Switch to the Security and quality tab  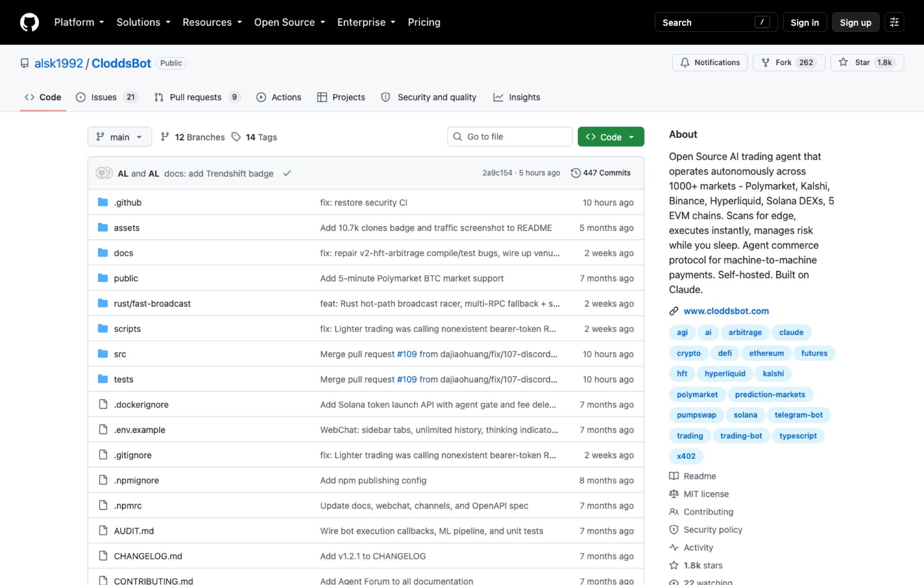tap(428, 97)
